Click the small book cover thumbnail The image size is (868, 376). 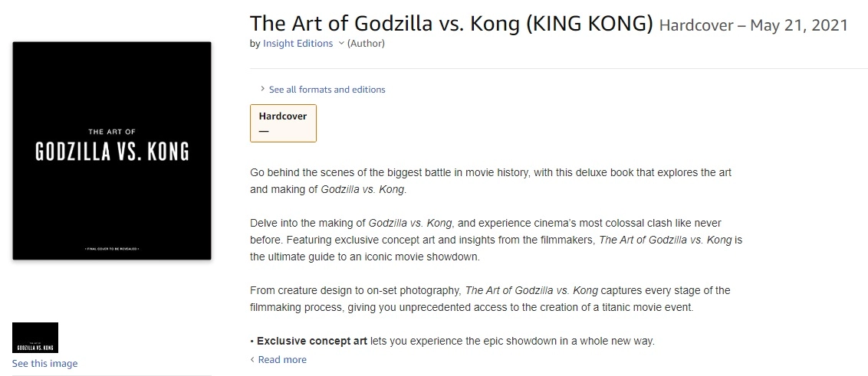pos(35,337)
